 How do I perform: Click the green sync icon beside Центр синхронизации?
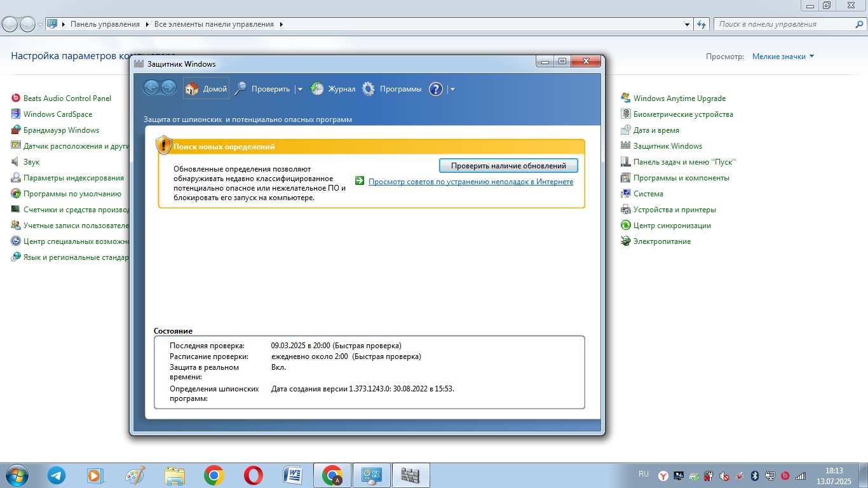click(x=626, y=225)
